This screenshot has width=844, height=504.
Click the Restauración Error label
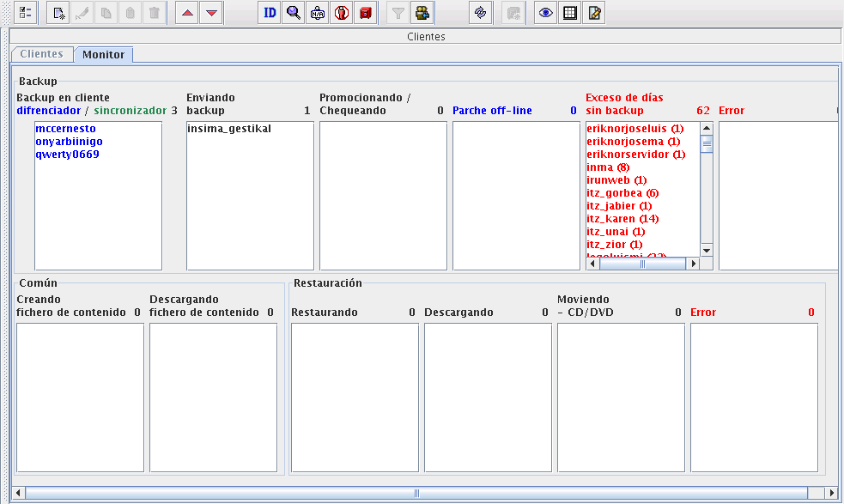tap(703, 313)
